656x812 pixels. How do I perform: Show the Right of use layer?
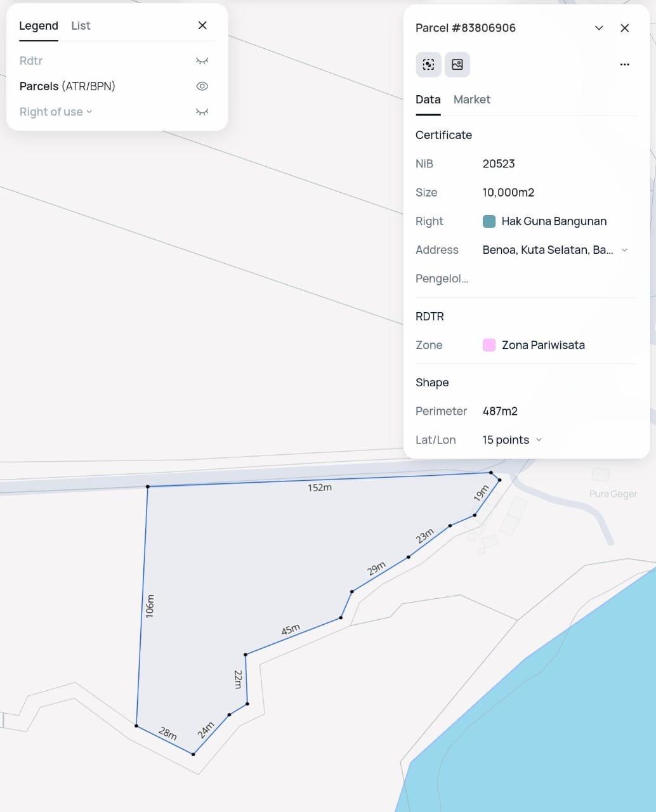pos(202,112)
